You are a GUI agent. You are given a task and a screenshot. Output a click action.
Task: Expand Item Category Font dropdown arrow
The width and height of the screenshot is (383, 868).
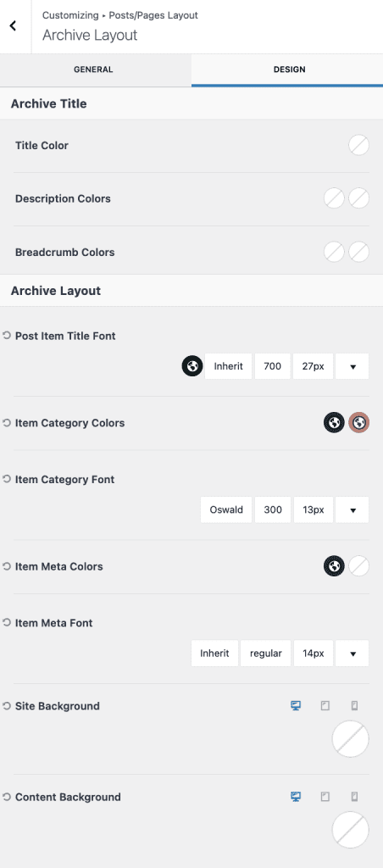(x=352, y=509)
